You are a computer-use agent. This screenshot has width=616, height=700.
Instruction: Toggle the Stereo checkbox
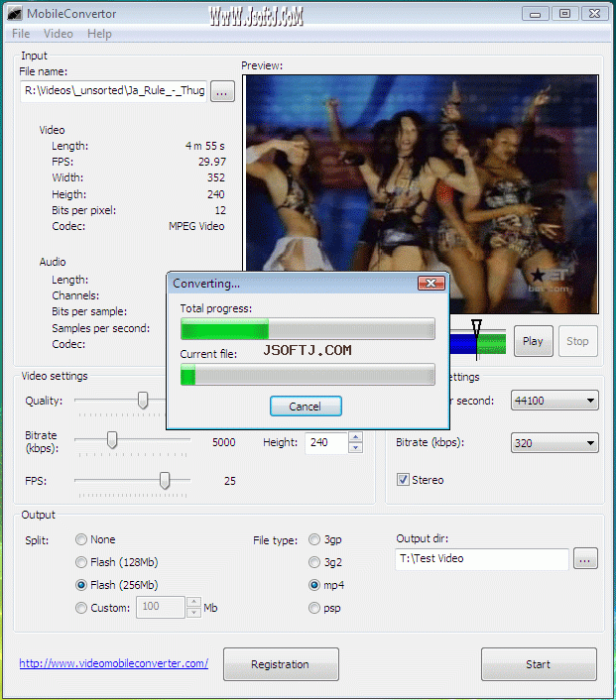[x=403, y=480]
